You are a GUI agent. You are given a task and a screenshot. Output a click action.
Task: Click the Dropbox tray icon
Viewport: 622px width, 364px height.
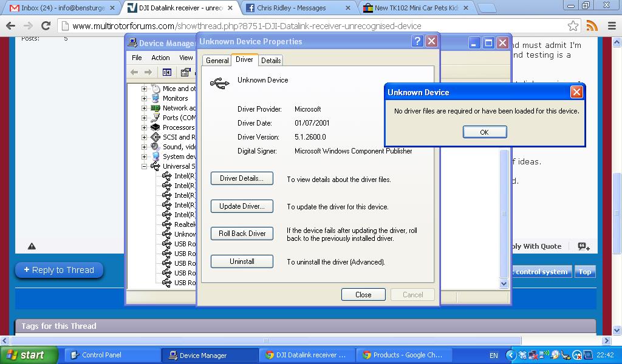click(523, 356)
